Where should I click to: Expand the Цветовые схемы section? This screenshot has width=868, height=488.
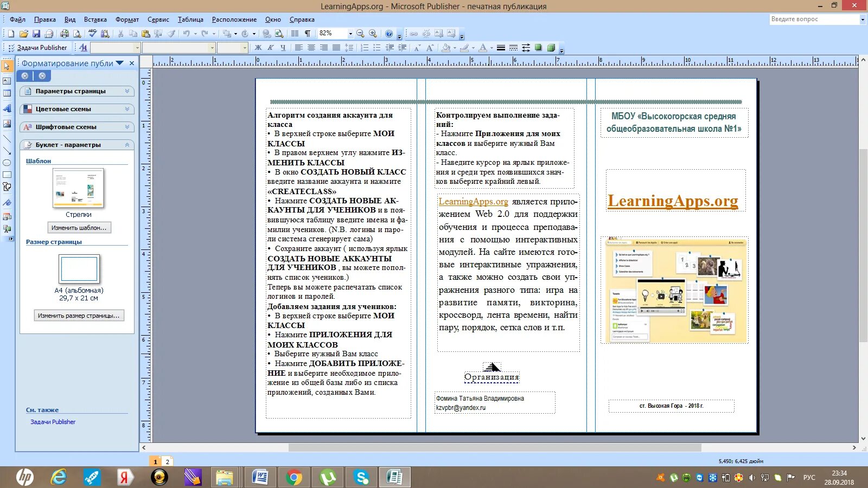tap(77, 109)
